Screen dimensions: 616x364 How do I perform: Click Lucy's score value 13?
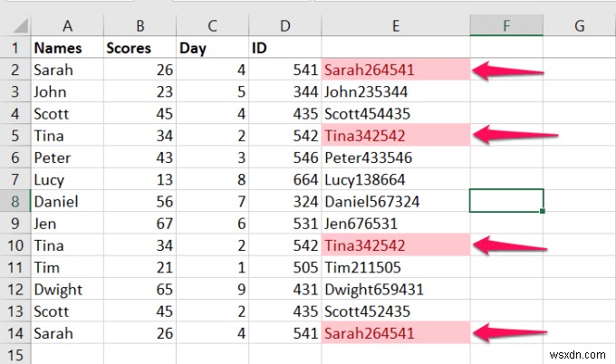click(138, 179)
